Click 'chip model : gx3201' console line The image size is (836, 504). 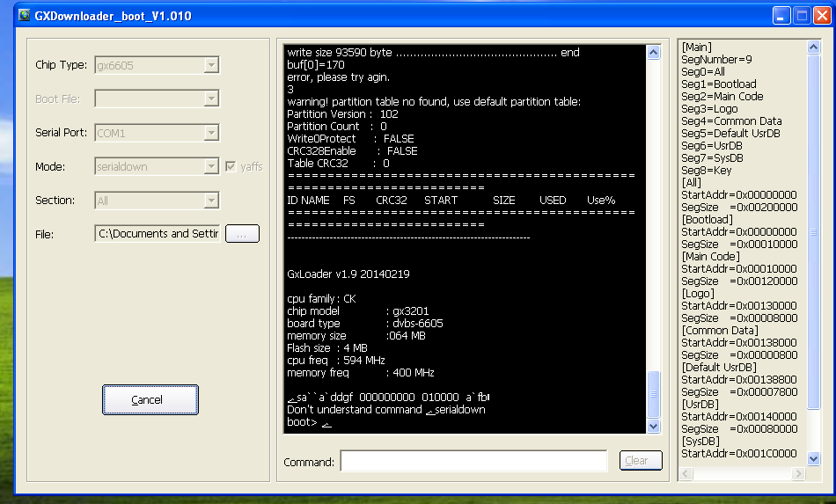[x=358, y=311]
